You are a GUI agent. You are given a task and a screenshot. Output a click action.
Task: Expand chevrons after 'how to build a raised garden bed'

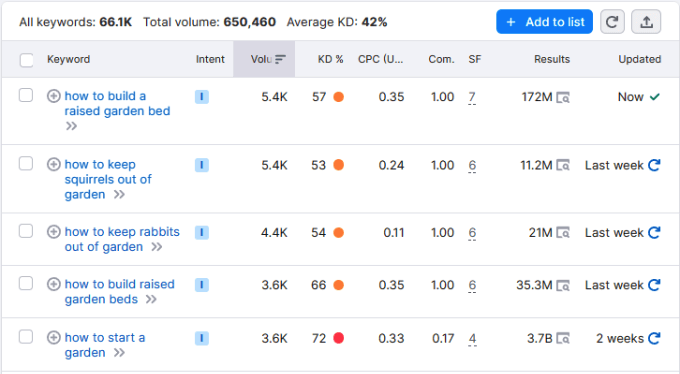pyautogui.click(x=71, y=126)
